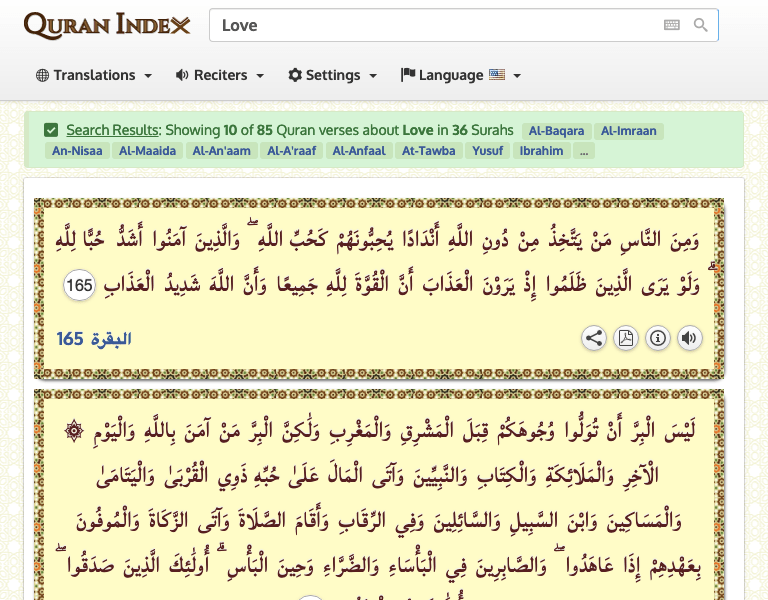The width and height of the screenshot is (768, 600).
Task: Open the البقرة 165 verse reference link
Action: pos(94,339)
